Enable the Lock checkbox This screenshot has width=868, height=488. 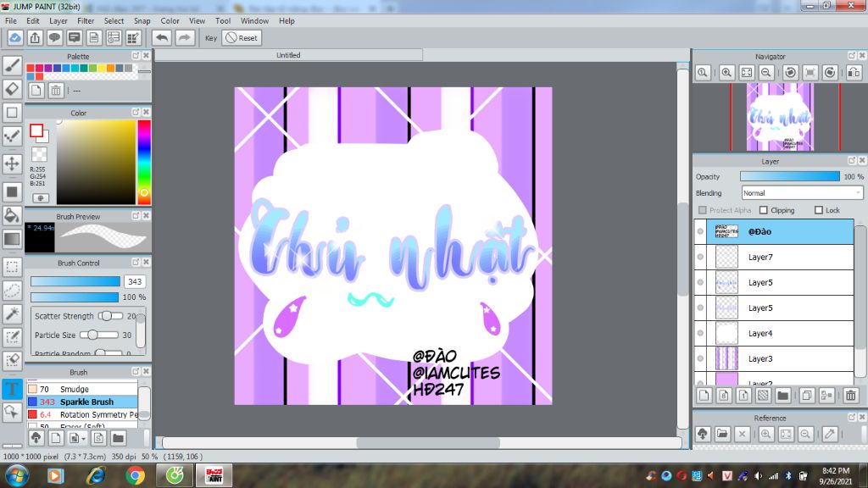819,210
